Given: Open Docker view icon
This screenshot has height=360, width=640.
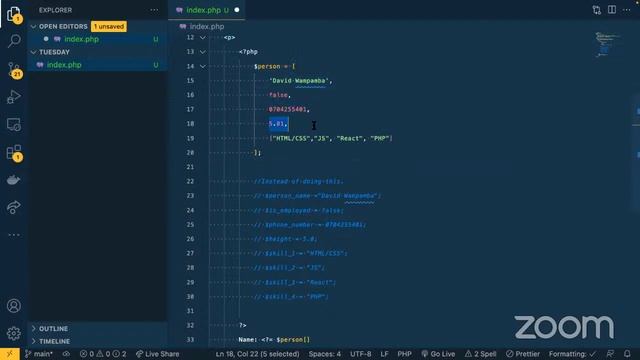Looking at the screenshot, I should pos(14,180).
